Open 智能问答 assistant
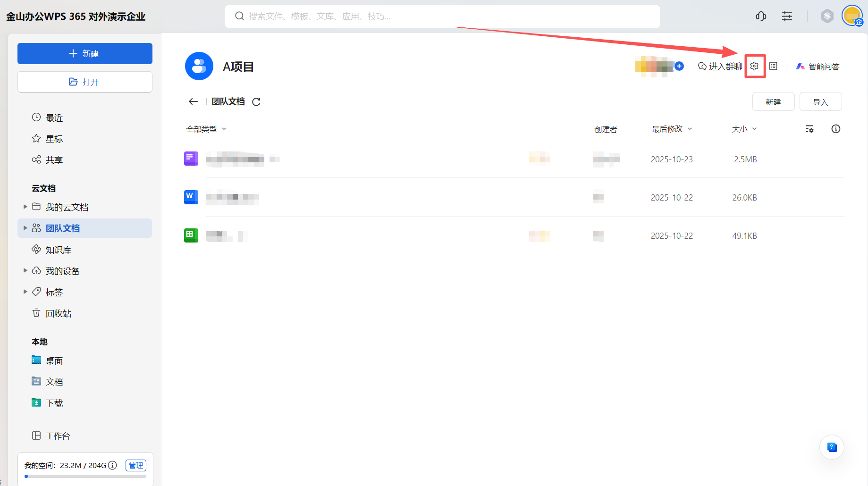Screen dimensions: 868x486 tap(818, 67)
